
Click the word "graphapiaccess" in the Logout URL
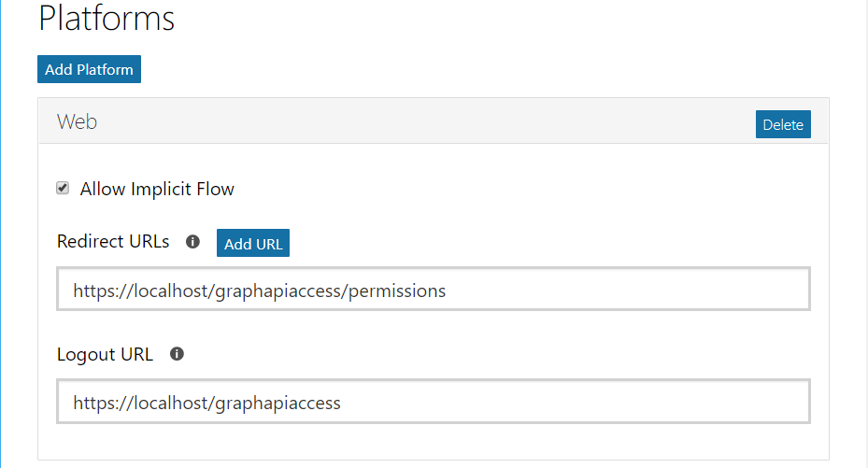[277, 403]
